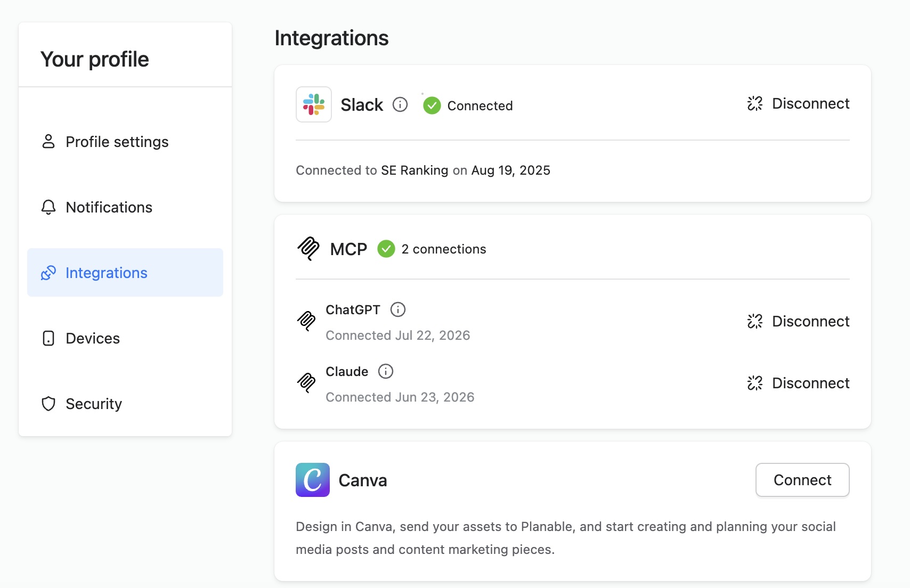This screenshot has width=910, height=588.
Task: Click the Canva logo icon
Action: click(313, 480)
